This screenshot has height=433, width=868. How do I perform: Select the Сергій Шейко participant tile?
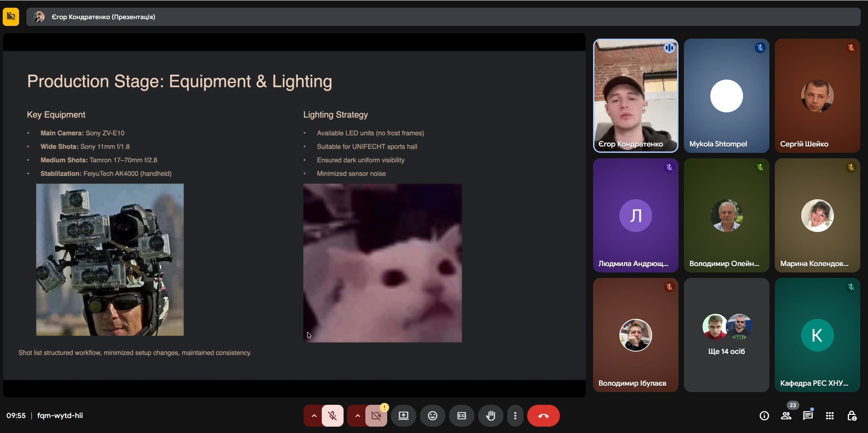[x=817, y=96]
